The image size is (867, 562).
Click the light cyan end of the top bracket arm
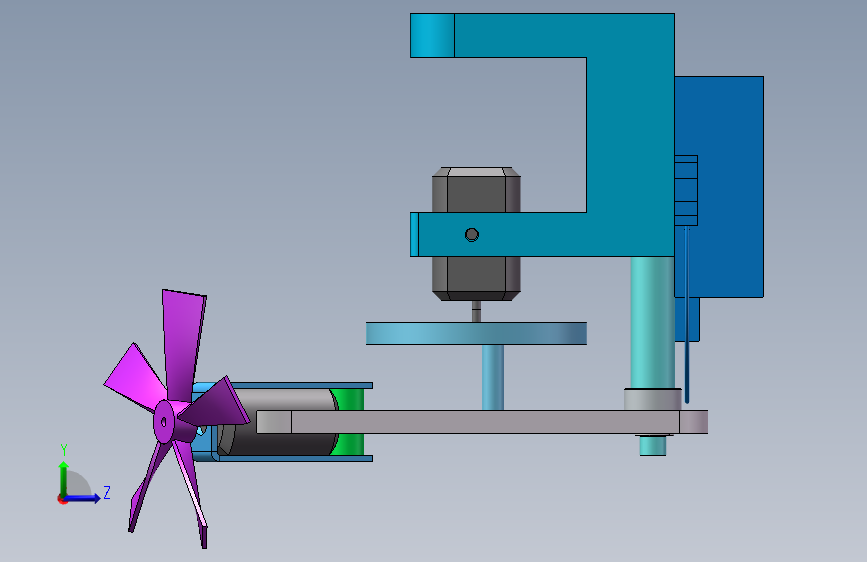click(x=432, y=35)
